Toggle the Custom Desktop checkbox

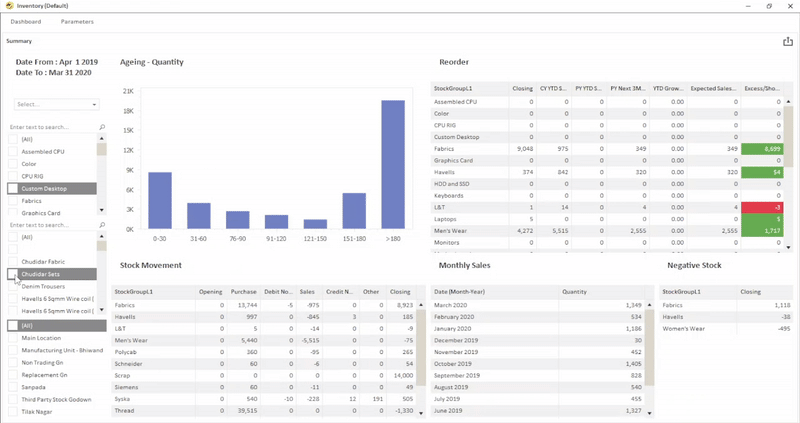click(13, 188)
